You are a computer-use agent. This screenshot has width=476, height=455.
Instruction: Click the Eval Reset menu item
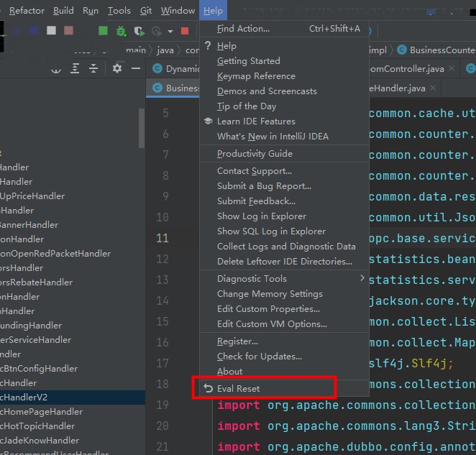click(284, 389)
